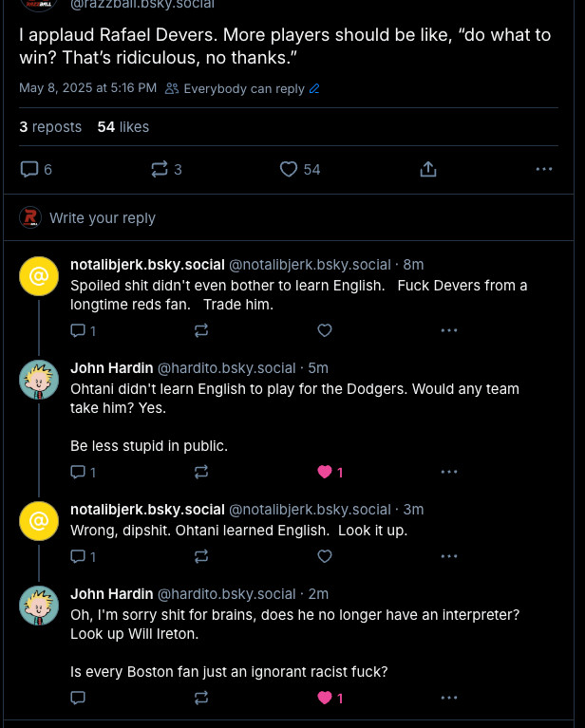Repost John Hardin's Will Ireton reply
This screenshot has width=585, height=728.
(x=201, y=698)
